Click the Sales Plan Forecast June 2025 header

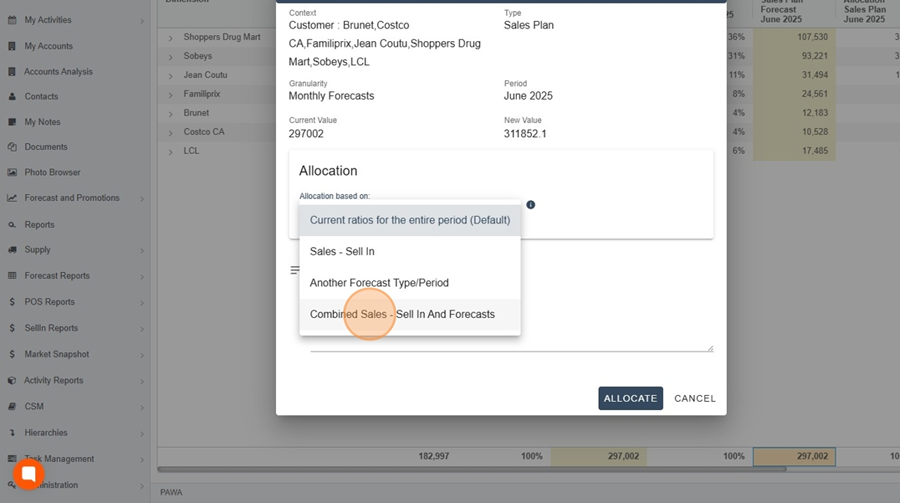pyautogui.click(x=781, y=11)
